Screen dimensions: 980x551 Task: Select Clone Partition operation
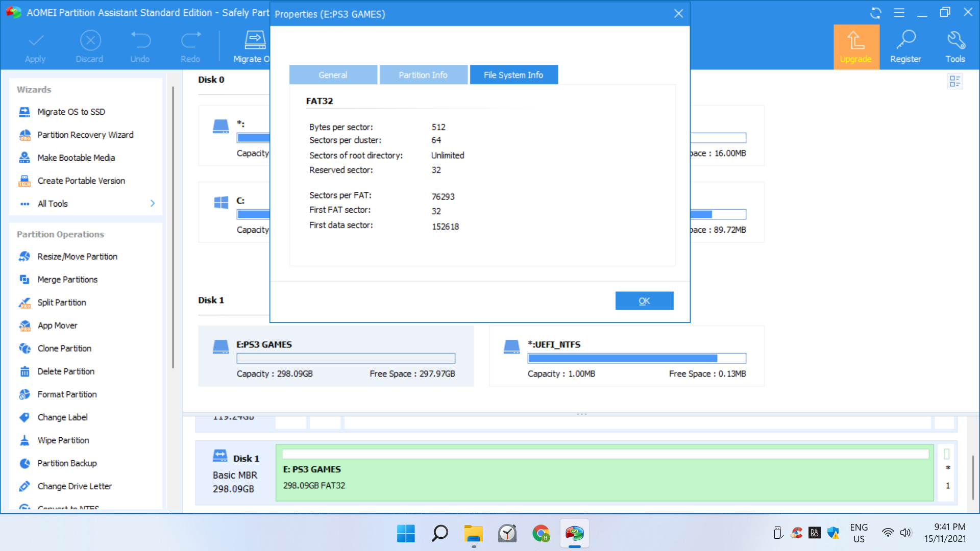(64, 348)
